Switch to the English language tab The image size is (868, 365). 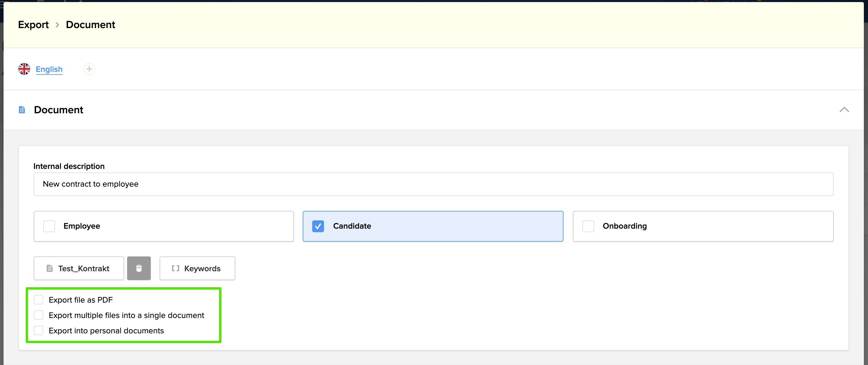49,69
